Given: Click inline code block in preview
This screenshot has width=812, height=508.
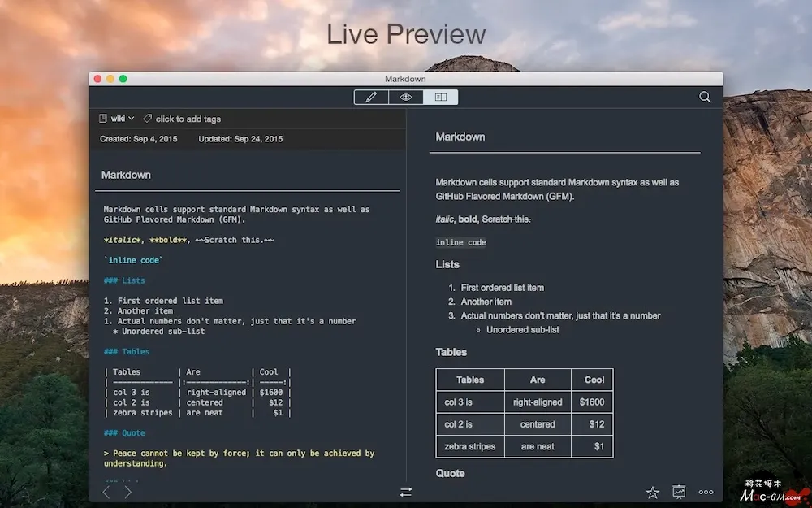Looking at the screenshot, I should [x=461, y=242].
